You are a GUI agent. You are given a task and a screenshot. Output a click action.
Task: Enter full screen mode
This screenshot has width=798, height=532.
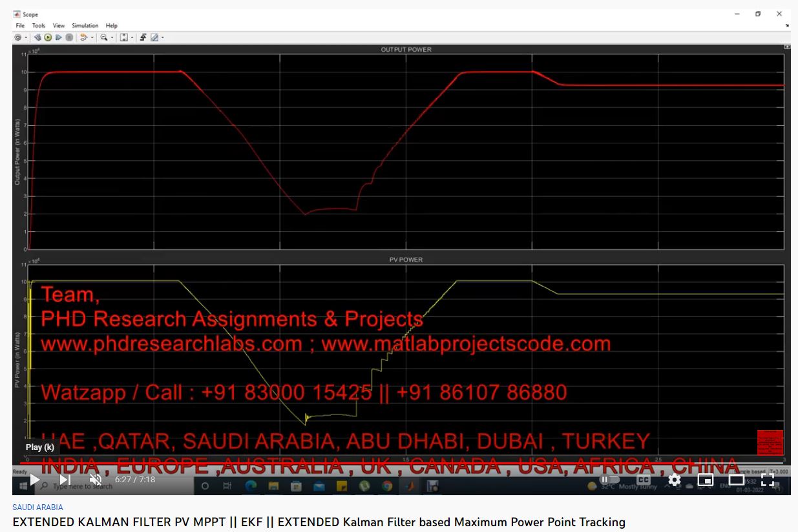pyautogui.click(x=767, y=480)
